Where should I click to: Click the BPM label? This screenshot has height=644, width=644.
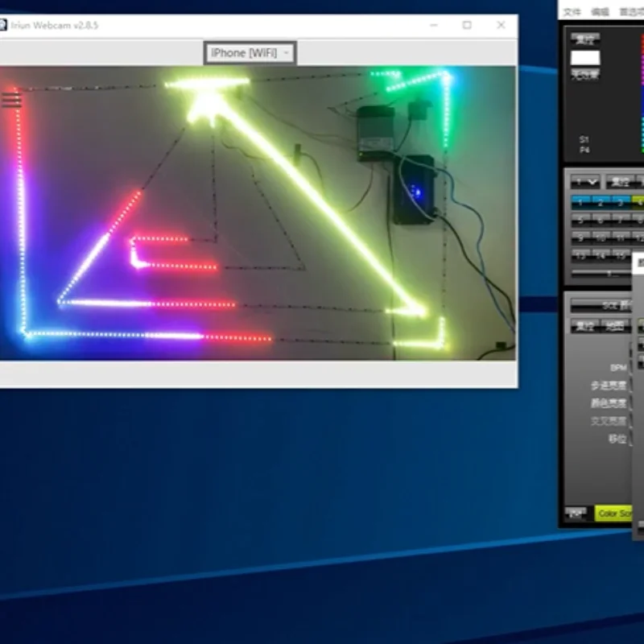pyautogui.click(x=618, y=368)
